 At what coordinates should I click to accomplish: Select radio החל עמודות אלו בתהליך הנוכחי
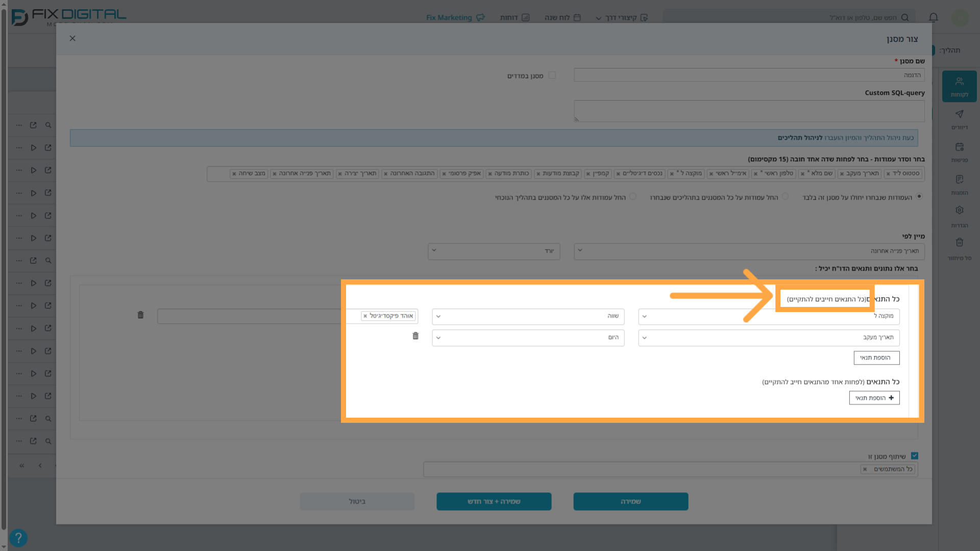[633, 197]
